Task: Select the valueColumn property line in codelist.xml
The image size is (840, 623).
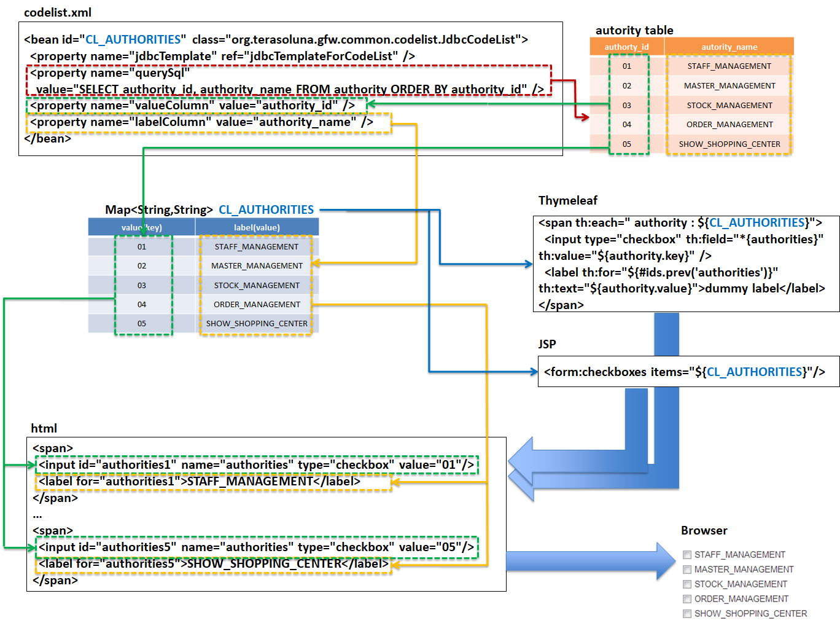Action: [192, 106]
